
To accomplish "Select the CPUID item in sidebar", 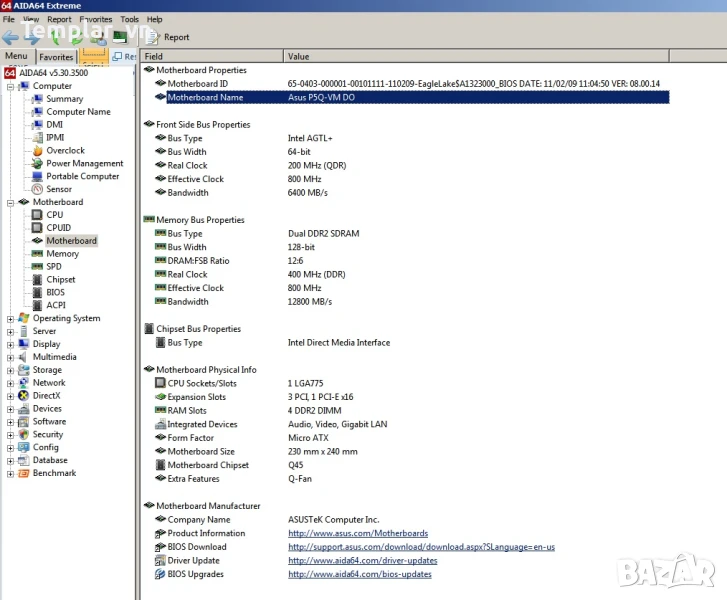I will pos(58,228).
